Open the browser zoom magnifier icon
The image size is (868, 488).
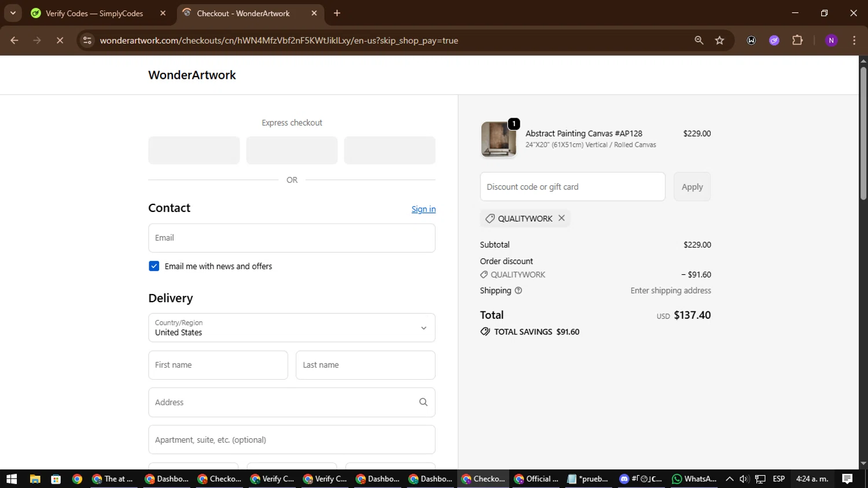(x=698, y=41)
